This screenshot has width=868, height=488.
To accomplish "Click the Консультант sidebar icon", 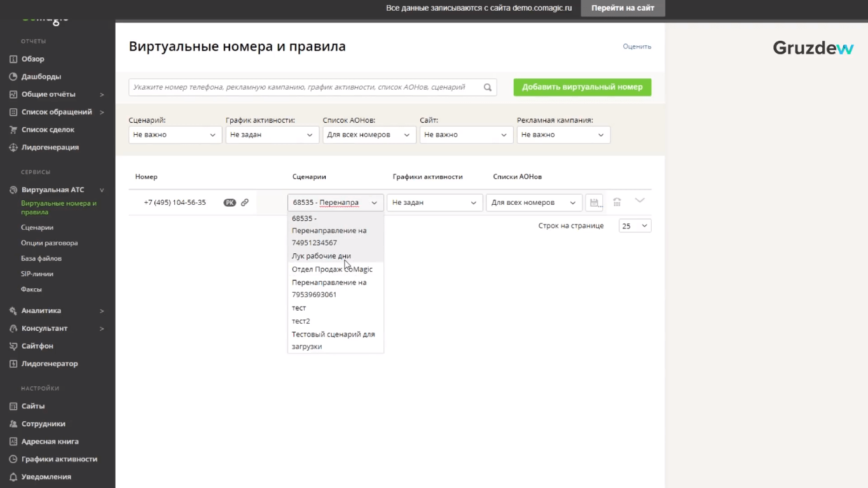I will click(13, 328).
